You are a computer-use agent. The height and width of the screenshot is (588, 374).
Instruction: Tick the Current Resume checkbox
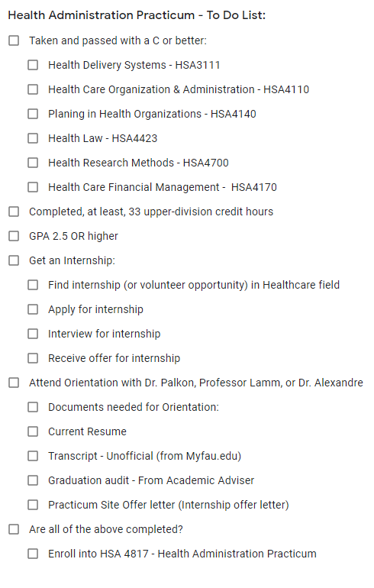[x=33, y=431]
